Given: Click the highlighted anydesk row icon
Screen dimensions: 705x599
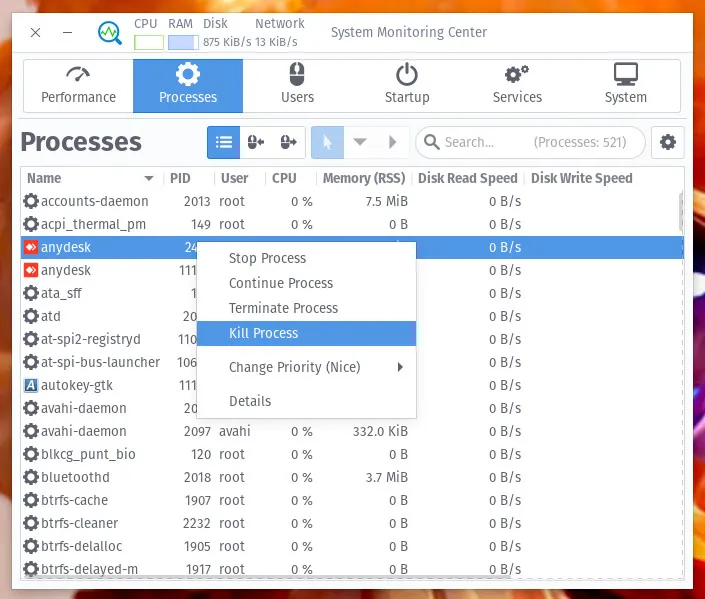Looking at the screenshot, I should coord(31,247).
